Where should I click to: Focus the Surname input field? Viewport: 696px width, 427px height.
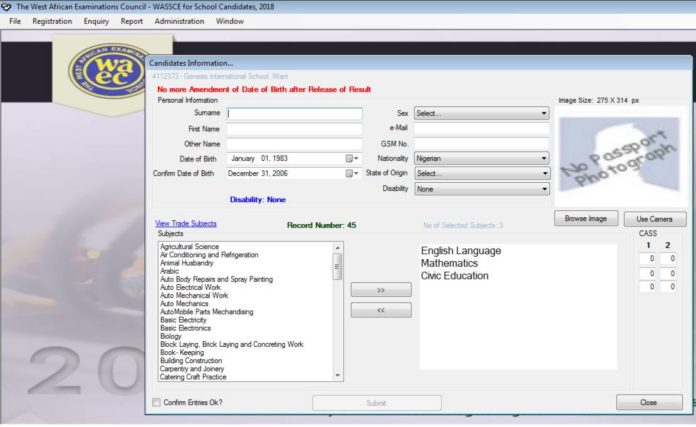coord(294,114)
